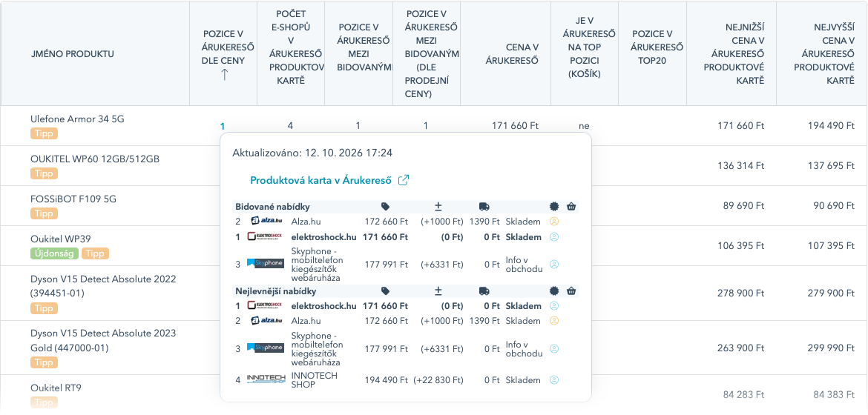Select Dyson V15 Detect Absolute 2022 product
The width and height of the screenshot is (868, 415).
[103, 286]
